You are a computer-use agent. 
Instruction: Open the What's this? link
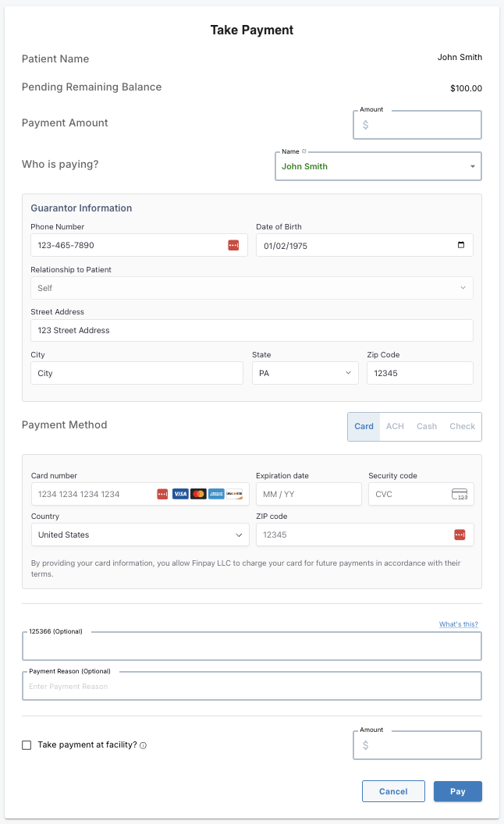point(459,624)
